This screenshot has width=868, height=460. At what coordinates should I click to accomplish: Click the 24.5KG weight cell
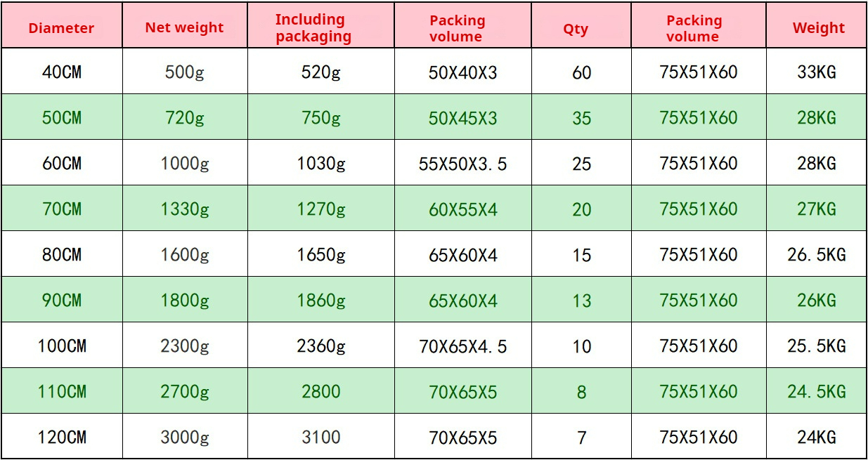pyautogui.click(x=817, y=392)
